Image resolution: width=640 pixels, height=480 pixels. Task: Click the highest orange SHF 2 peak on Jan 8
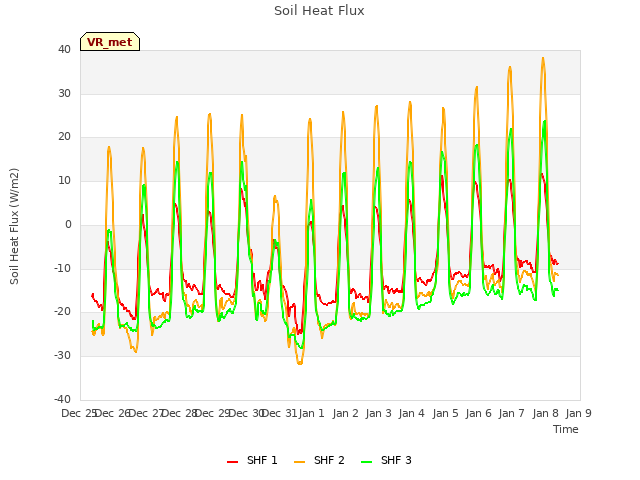click(543, 58)
